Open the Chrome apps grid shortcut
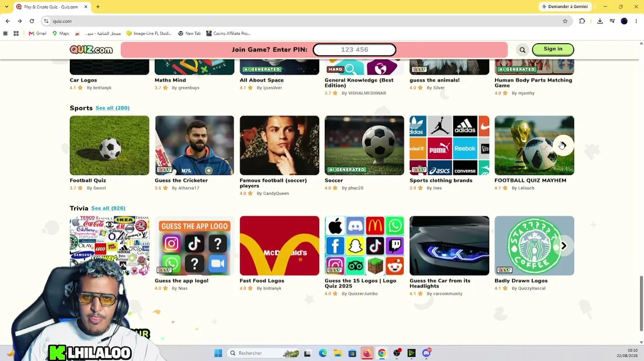The height and width of the screenshot is (361, 644). tap(16, 34)
